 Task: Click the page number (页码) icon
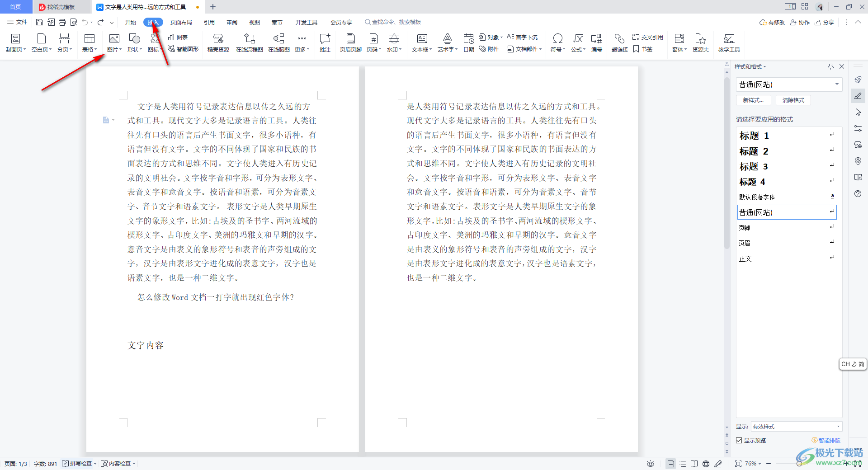click(373, 38)
